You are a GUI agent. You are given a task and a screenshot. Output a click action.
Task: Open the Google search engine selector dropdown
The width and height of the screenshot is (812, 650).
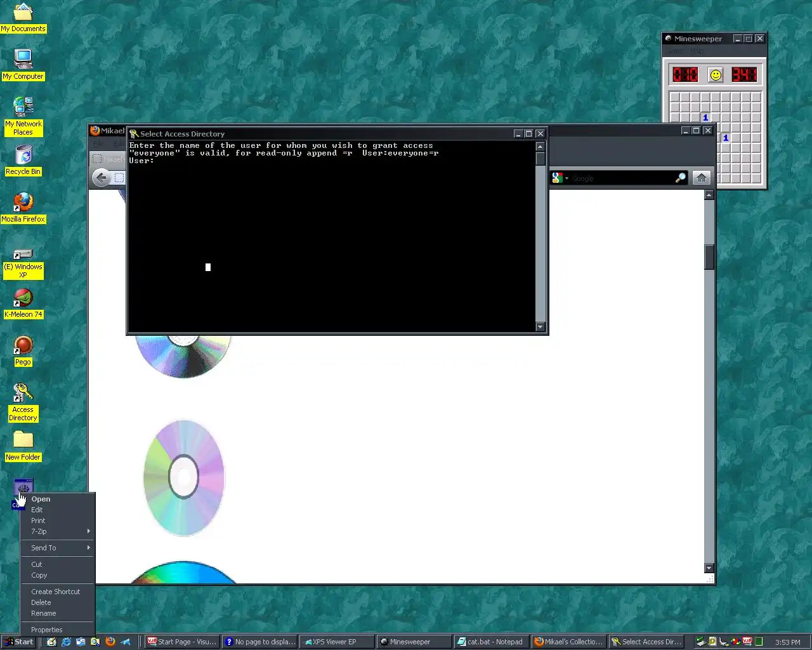tap(560, 178)
